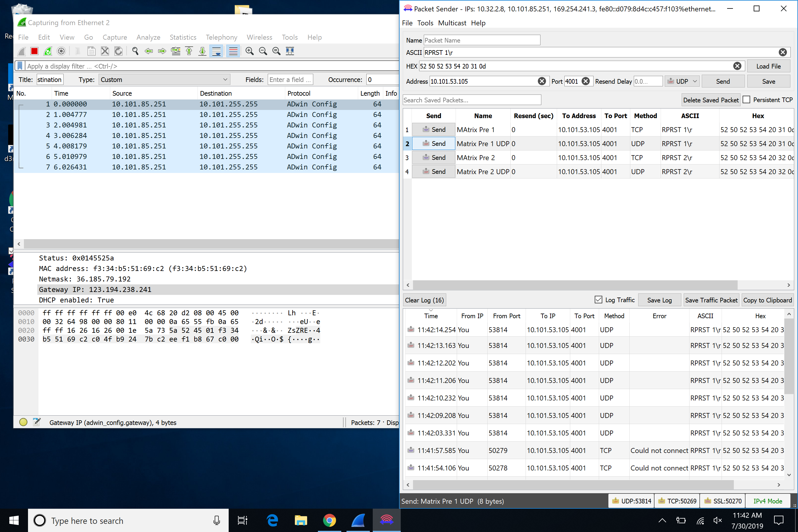This screenshot has width=798, height=532.
Task: Clear the traffic log
Action: pyautogui.click(x=424, y=300)
